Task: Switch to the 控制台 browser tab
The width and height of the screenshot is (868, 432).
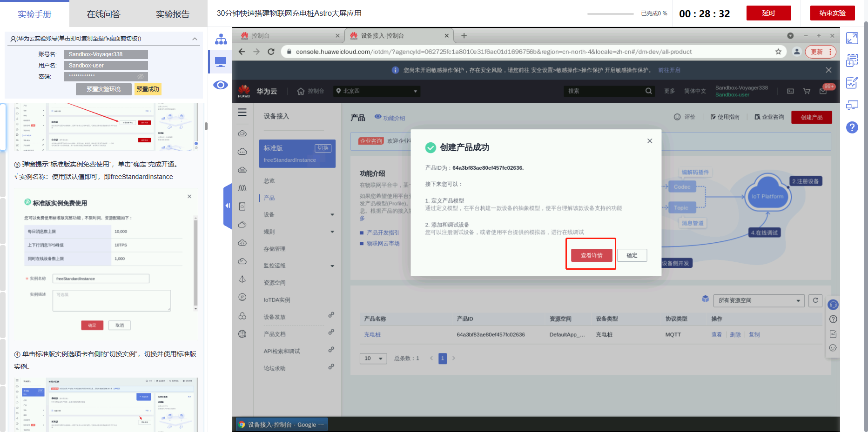Action: coord(290,35)
